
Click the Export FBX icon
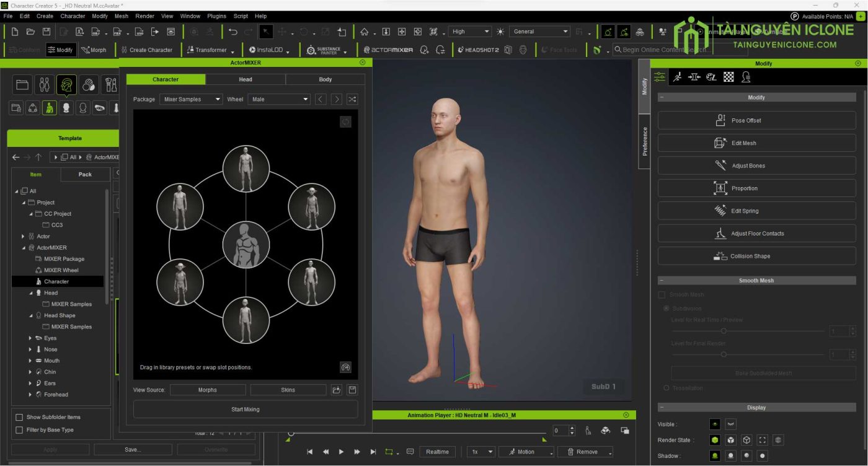117,32
